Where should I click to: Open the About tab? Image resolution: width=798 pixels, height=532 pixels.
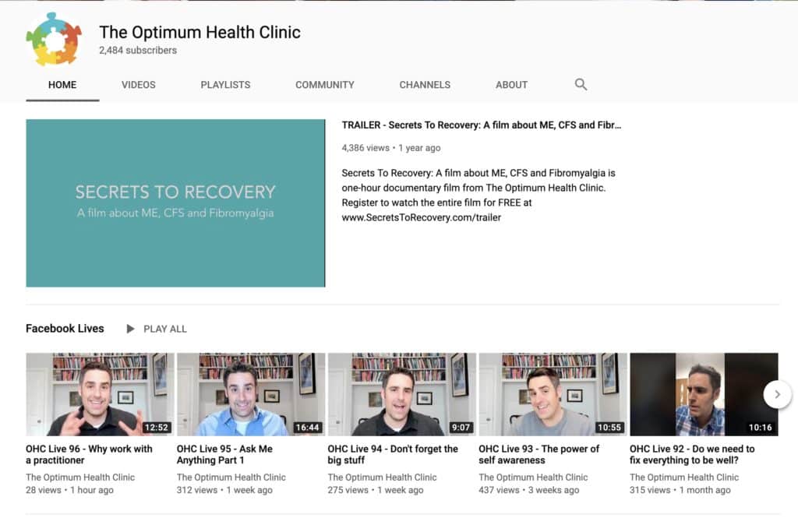(x=511, y=85)
